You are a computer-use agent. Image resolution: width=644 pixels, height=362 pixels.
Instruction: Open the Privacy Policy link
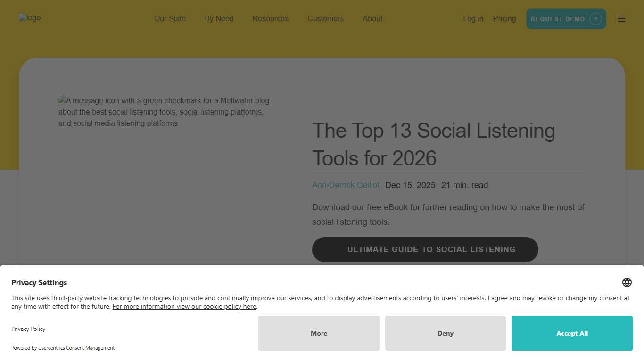pos(28,329)
